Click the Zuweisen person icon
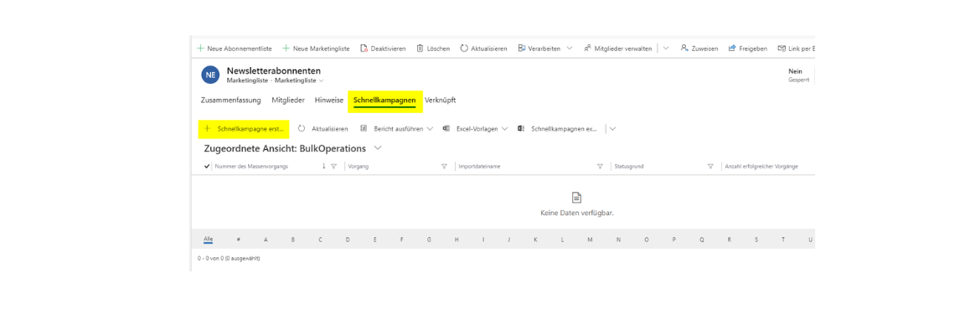980x335 pixels. [684, 48]
